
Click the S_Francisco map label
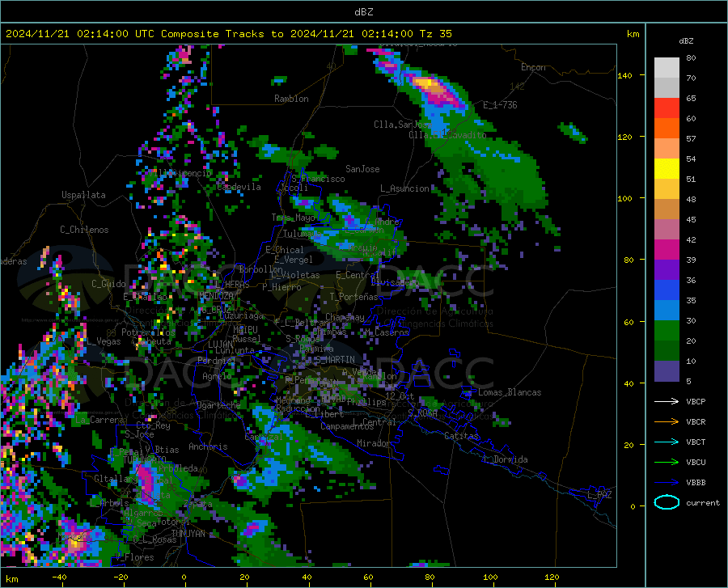coord(318,179)
